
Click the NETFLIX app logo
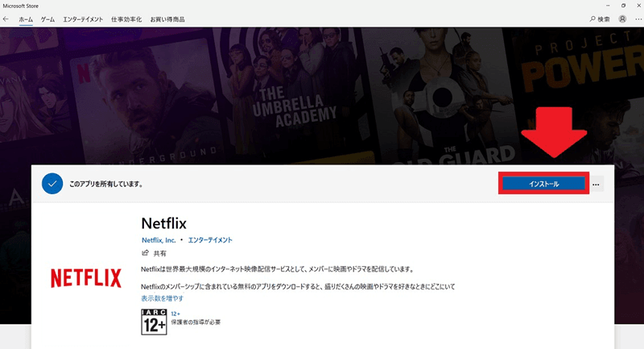[x=86, y=278]
